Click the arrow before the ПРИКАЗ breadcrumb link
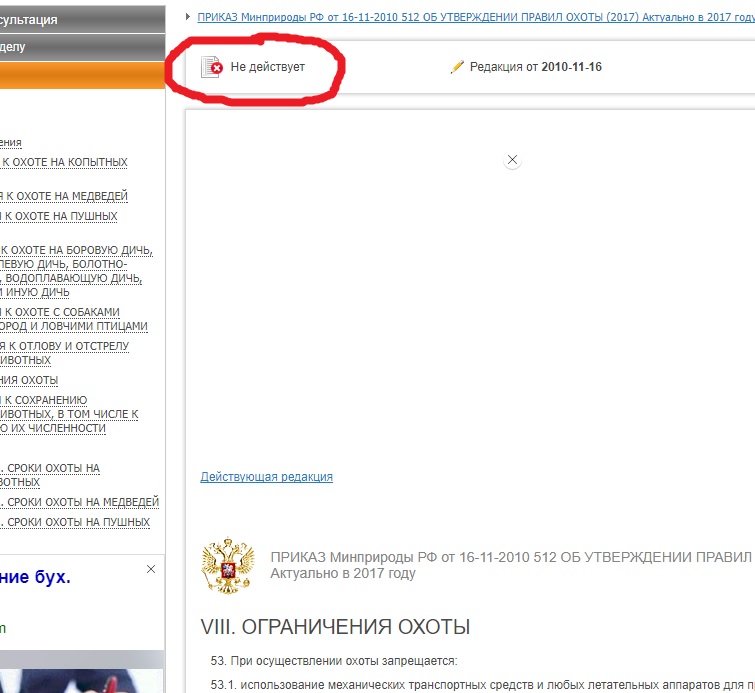755x693 pixels. [x=188, y=17]
